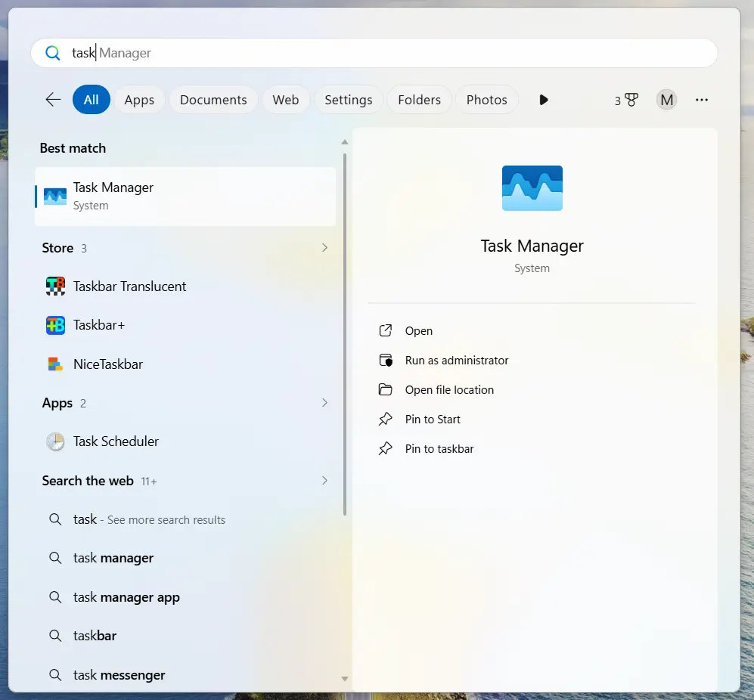Switch to the Apps filter tab
The width and height of the screenshot is (754, 700).
pyautogui.click(x=139, y=100)
